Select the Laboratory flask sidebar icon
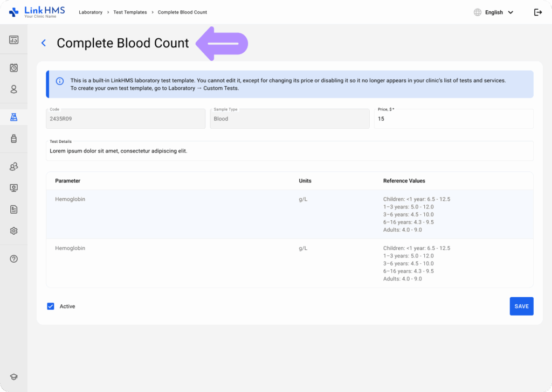The width and height of the screenshot is (552, 392). coord(13,117)
